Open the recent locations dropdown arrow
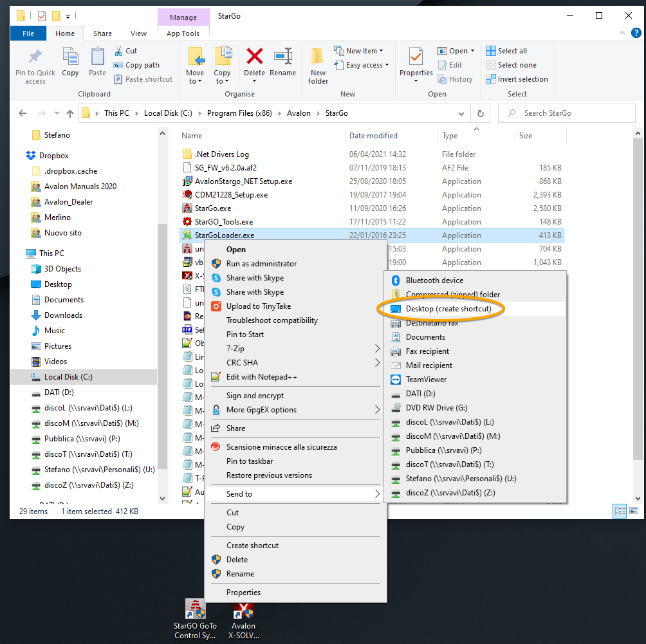 [x=57, y=113]
